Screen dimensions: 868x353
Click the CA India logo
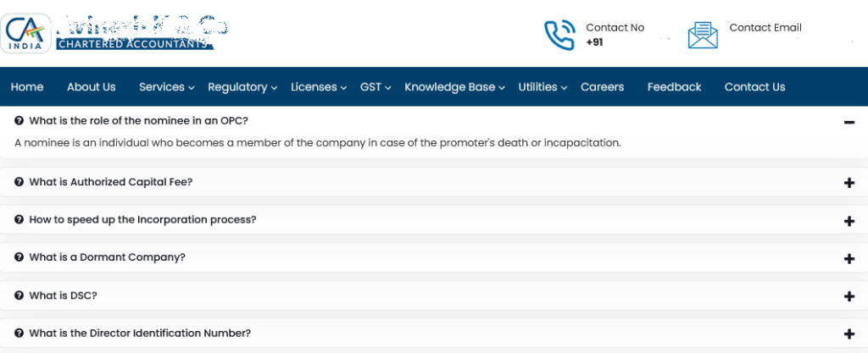click(26, 33)
